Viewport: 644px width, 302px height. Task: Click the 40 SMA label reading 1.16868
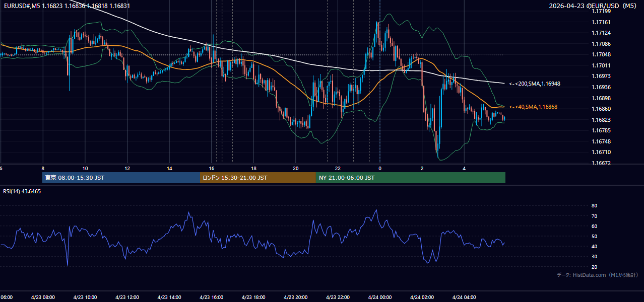point(533,107)
